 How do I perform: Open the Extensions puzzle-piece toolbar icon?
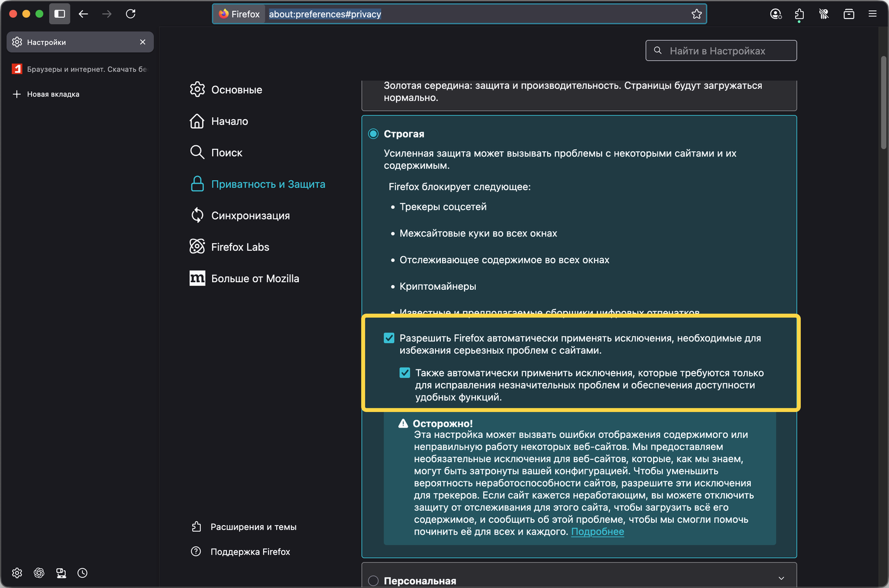(x=800, y=14)
